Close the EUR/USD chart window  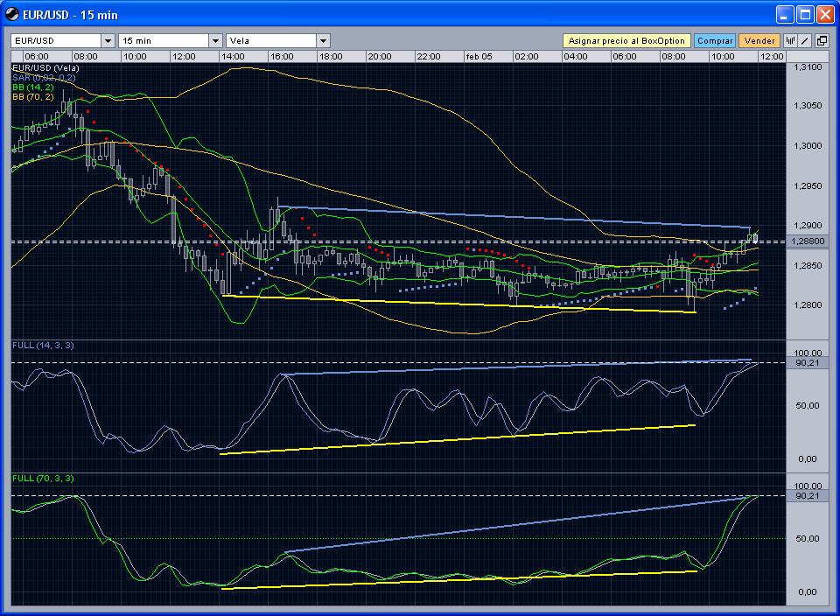[824, 14]
